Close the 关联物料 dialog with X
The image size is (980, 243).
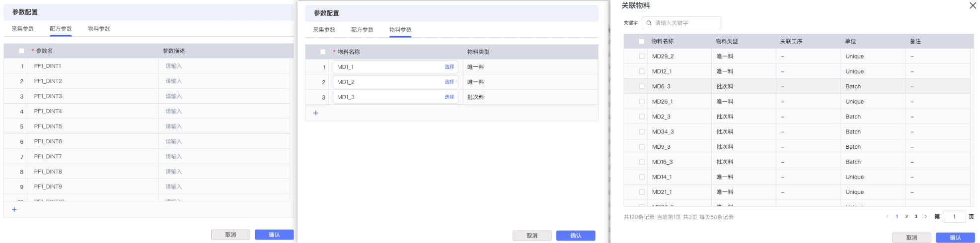973,5
